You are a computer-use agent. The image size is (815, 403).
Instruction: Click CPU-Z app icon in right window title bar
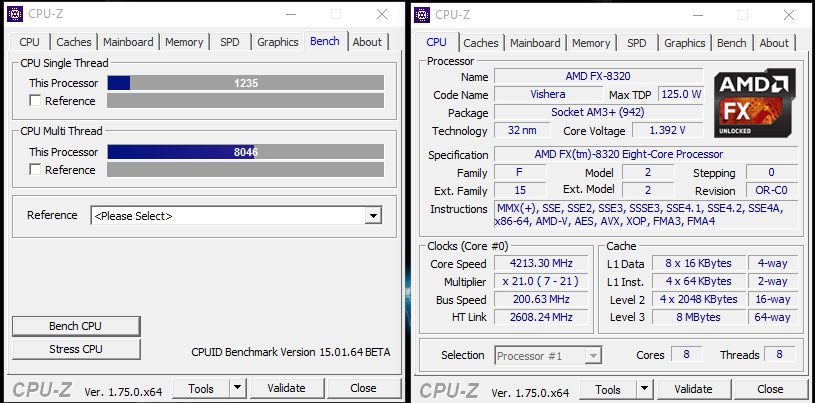tap(423, 15)
